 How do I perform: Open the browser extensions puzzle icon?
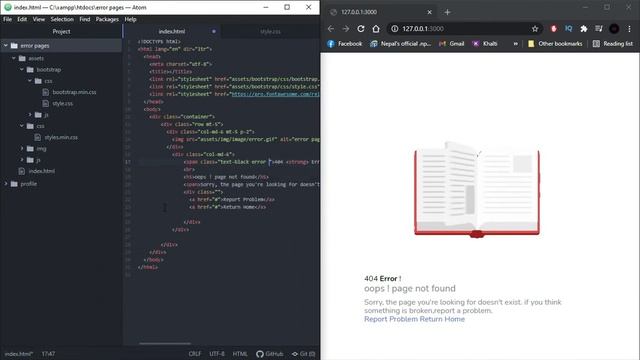coord(584,29)
